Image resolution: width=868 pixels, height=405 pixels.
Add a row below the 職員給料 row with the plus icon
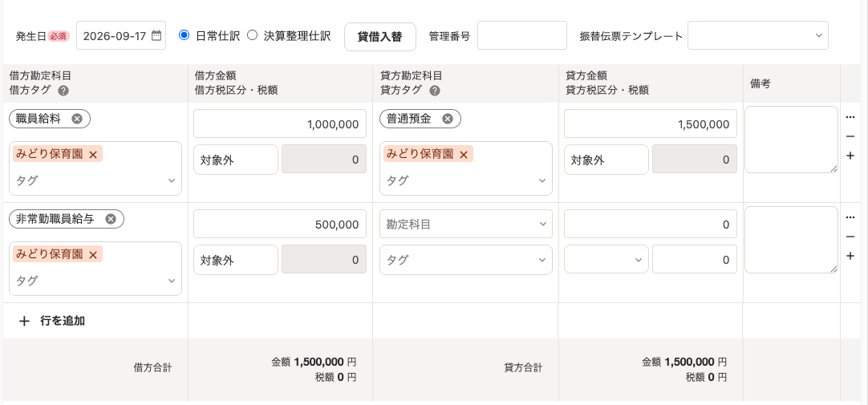pos(850,156)
